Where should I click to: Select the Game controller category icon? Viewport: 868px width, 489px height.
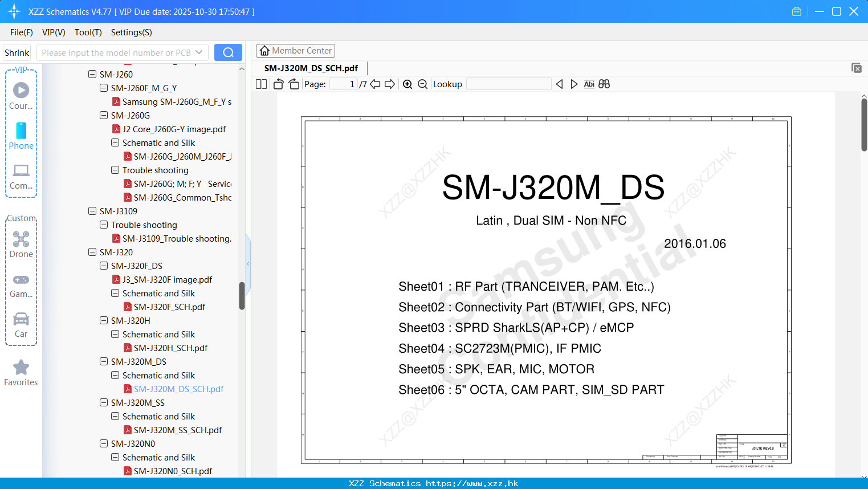(21, 279)
